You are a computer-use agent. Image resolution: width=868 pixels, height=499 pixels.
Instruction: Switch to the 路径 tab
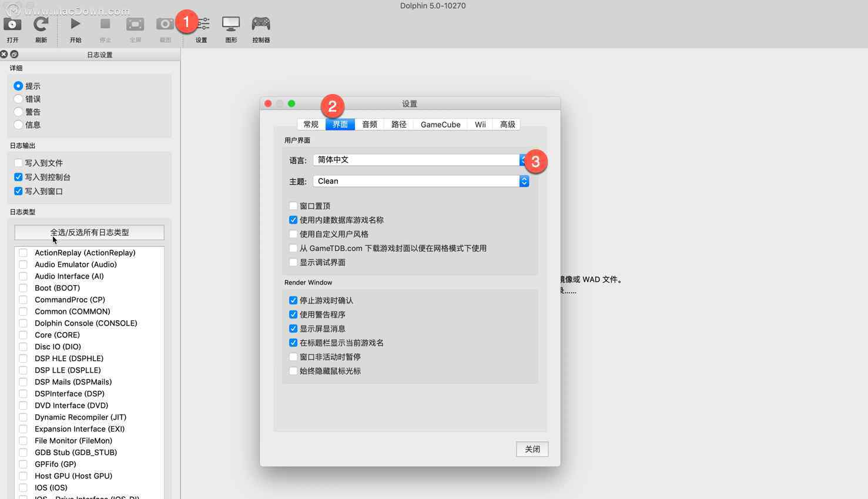(399, 124)
